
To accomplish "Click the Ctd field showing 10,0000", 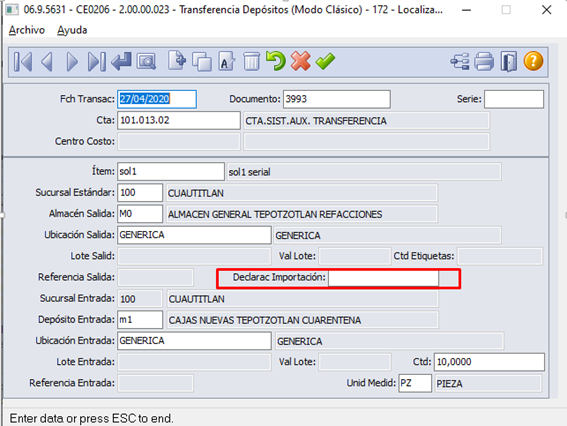I will [489, 362].
